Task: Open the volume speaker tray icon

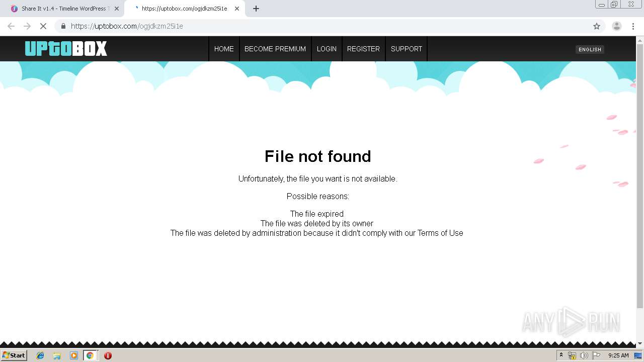Action: click(584, 355)
